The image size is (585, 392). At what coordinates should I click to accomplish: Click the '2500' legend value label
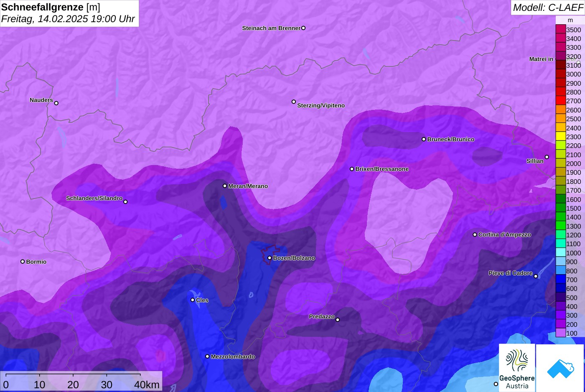[574, 119]
